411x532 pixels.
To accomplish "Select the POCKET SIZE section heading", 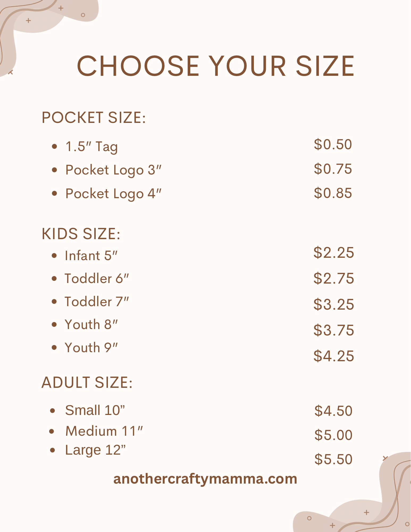I will pyautogui.click(x=94, y=118).
